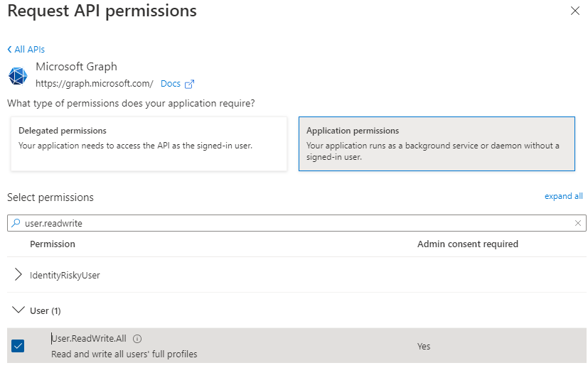Click the Yes admin consent value
Viewport: 588px width, 385px height.
(424, 347)
